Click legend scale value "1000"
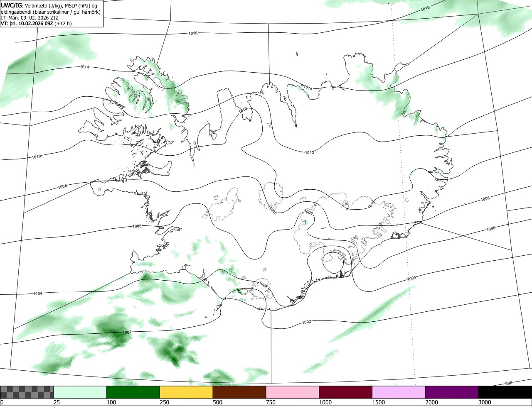Image resolution: width=532 pixels, height=406 pixels. pyautogui.click(x=325, y=402)
